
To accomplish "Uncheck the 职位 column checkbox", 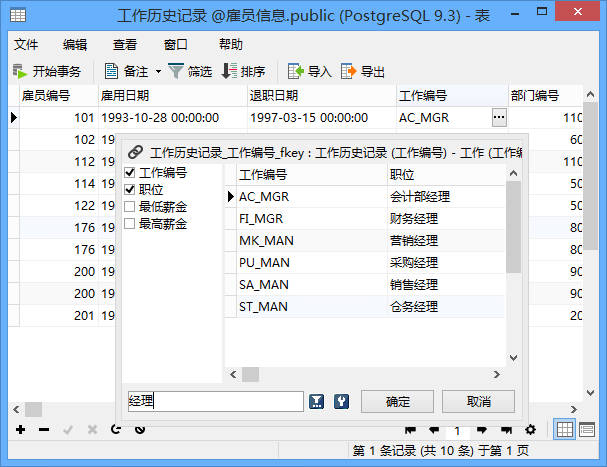I will click(130, 189).
